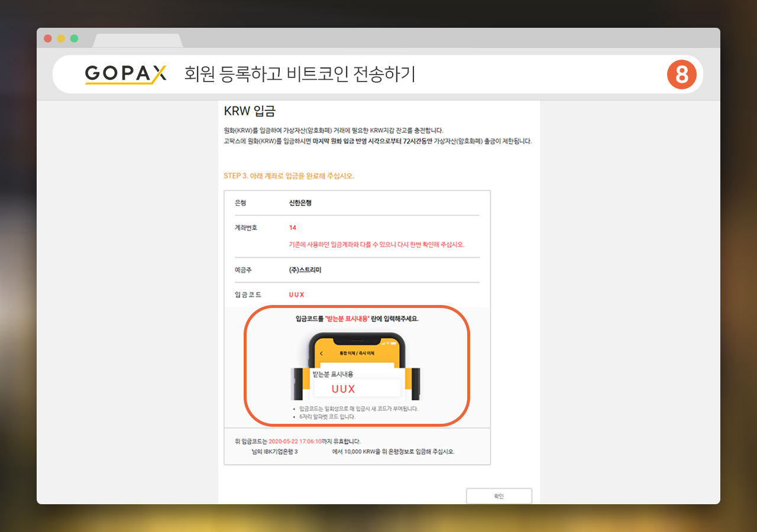Click the red deposit-account warning notice
Screen dimensions: 757x532
(x=377, y=245)
